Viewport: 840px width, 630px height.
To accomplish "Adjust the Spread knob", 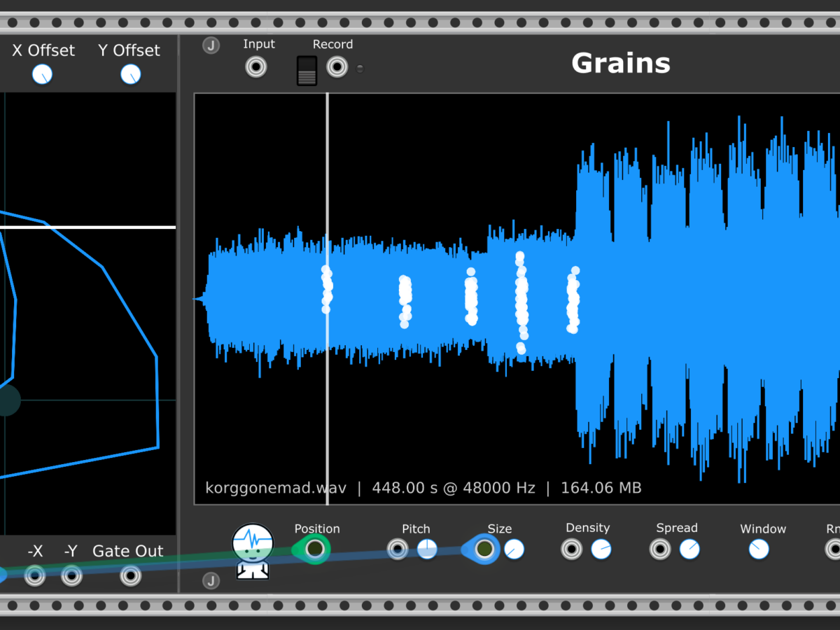I will [689, 549].
